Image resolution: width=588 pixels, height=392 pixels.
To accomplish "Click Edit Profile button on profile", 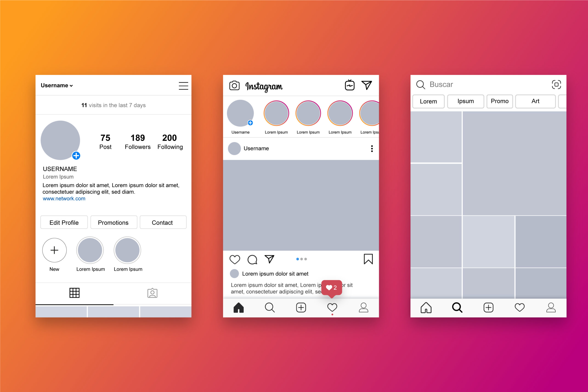I will tap(64, 223).
